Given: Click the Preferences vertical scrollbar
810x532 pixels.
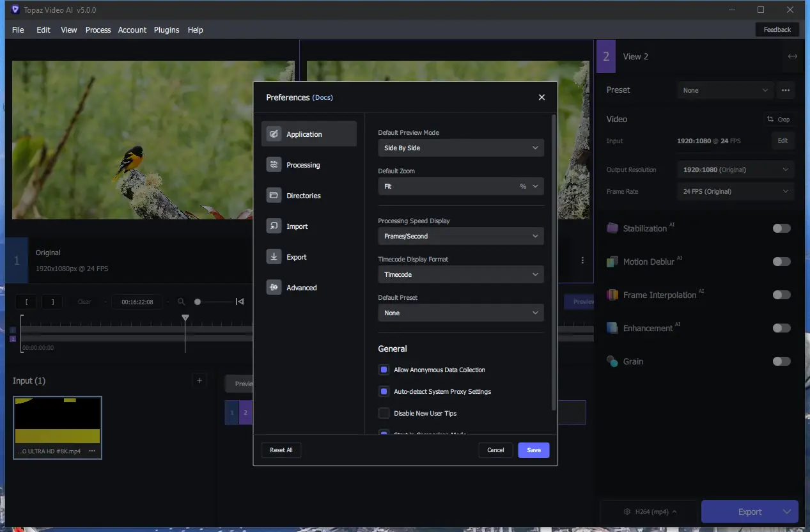Looking at the screenshot, I should (x=554, y=262).
